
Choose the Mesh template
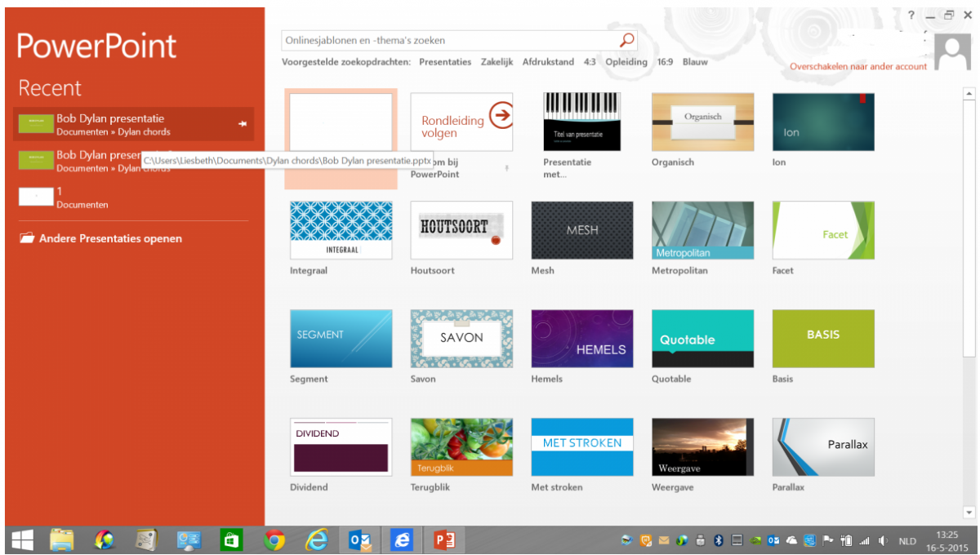pyautogui.click(x=582, y=230)
